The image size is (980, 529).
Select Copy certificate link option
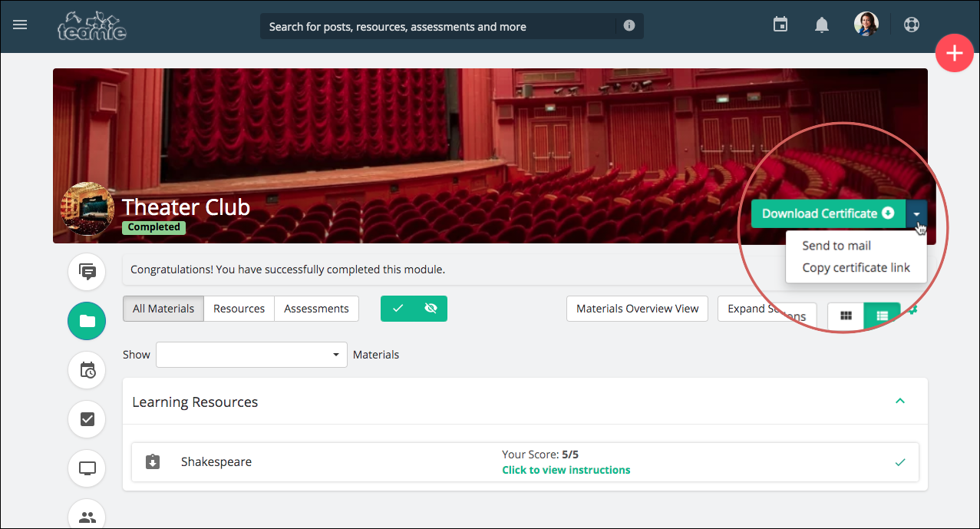(x=856, y=267)
